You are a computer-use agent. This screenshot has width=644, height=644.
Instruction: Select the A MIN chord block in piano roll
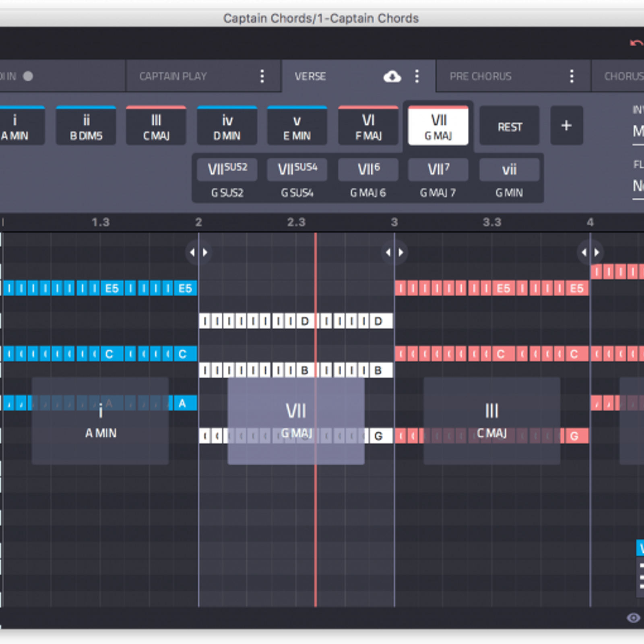[100, 421]
